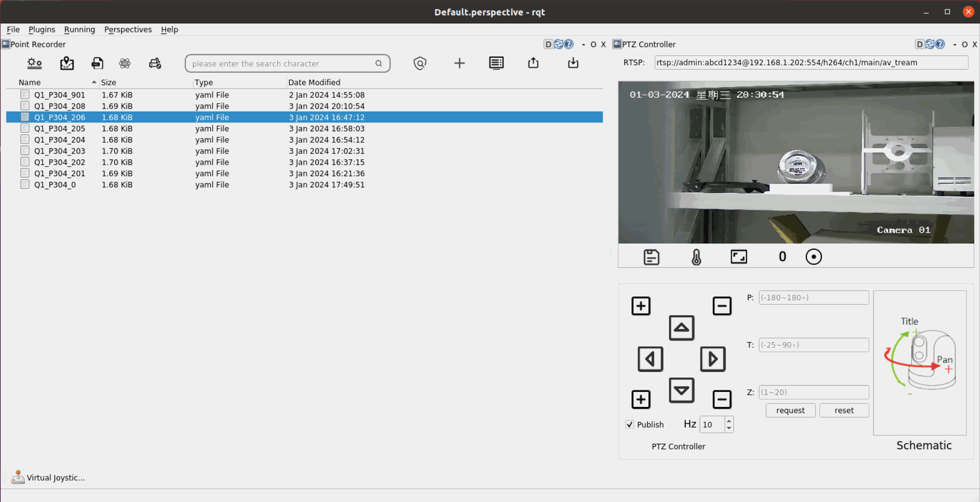This screenshot has width=980, height=502.
Task: Click the robot vehicle icon in toolbar
Action: [x=155, y=63]
